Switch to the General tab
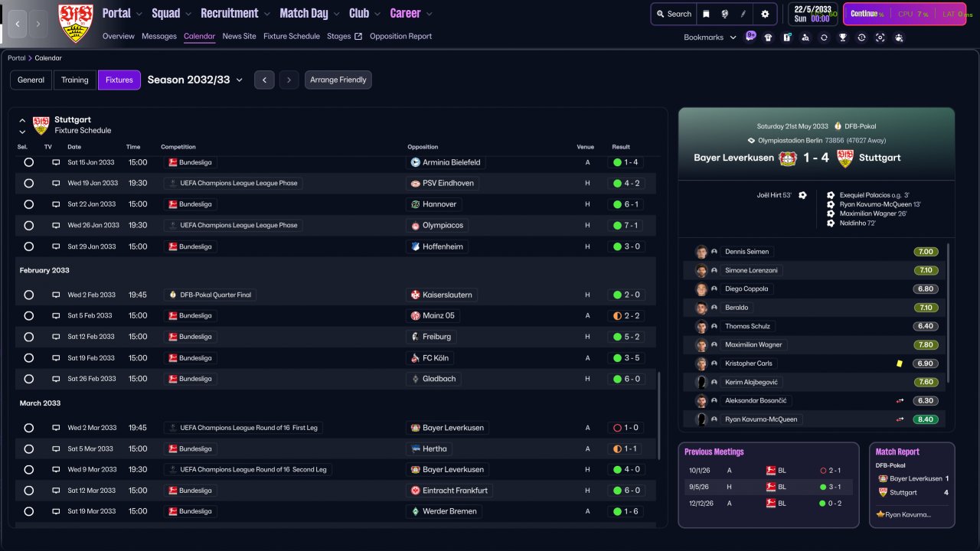The height and width of the screenshot is (551, 980). [x=31, y=80]
